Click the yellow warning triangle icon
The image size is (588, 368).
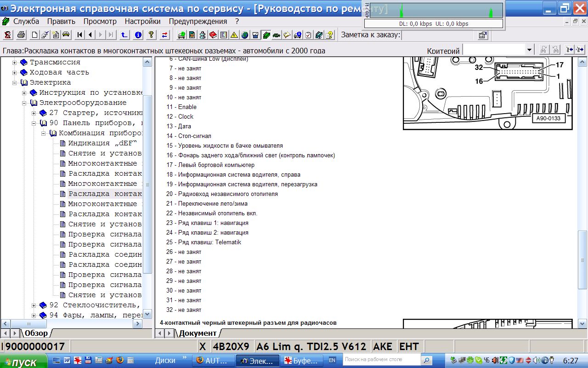click(234, 35)
